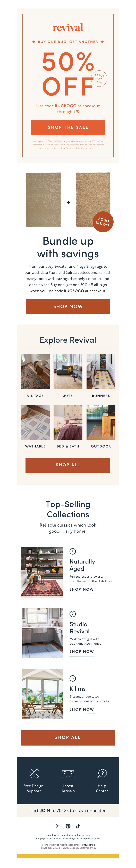The width and height of the screenshot is (136, 868).
Task: Click the Shop The Sale button
Action: click(68, 127)
